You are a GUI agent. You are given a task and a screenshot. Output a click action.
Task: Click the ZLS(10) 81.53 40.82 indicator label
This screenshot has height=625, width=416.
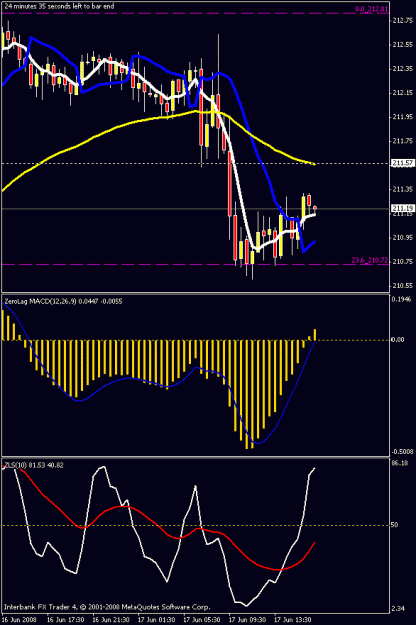click(33, 465)
